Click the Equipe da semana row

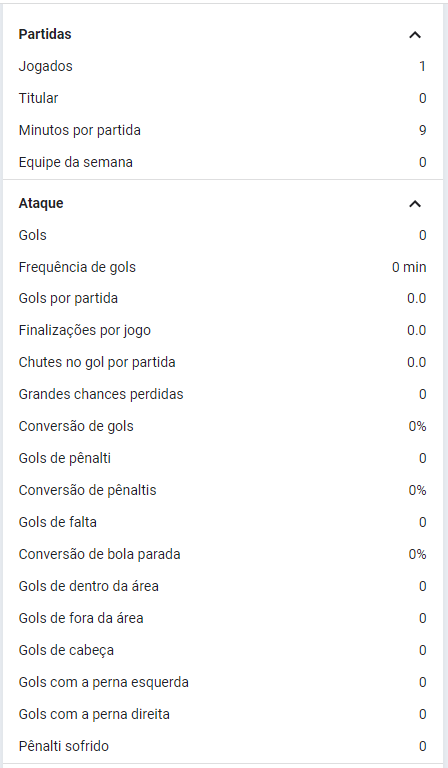pyautogui.click(x=222, y=162)
